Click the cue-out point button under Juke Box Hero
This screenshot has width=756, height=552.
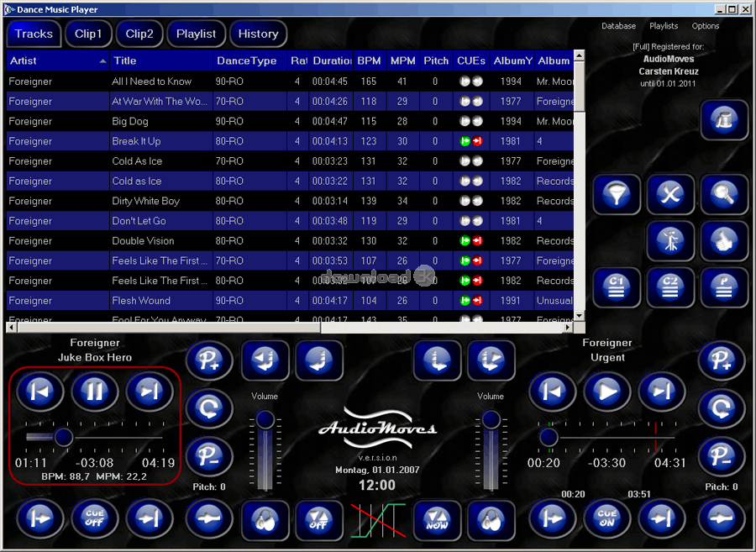[x=149, y=519]
